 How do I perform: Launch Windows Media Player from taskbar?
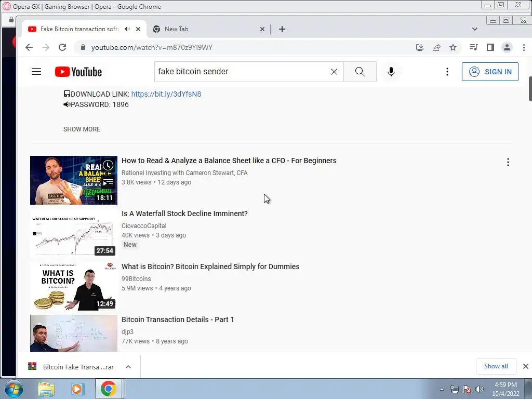[x=77, y=389]
